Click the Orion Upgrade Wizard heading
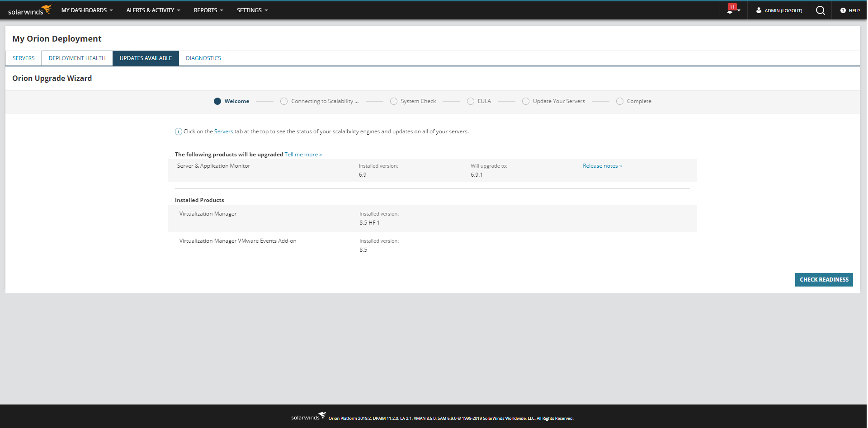This screenshot has height=428, width=868. coord(52,78)
